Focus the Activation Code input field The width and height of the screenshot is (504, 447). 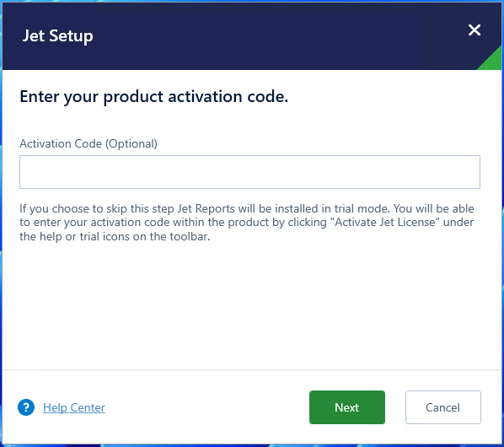tap(249, 172)
